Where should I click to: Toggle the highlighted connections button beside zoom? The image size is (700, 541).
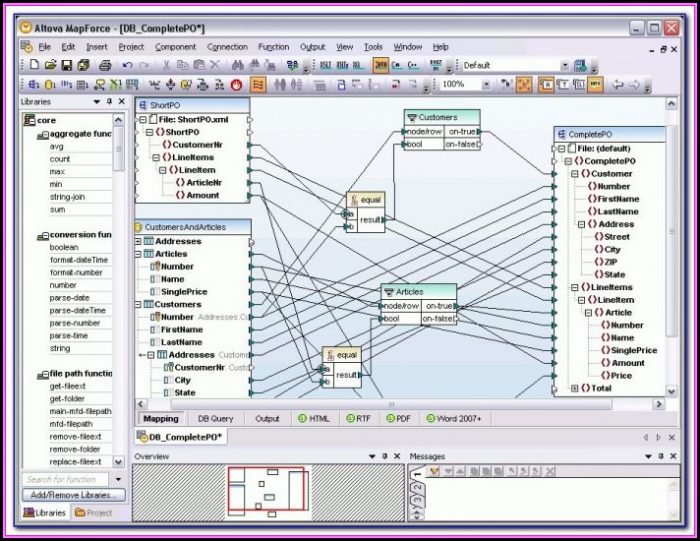click(x=524, y=84)
